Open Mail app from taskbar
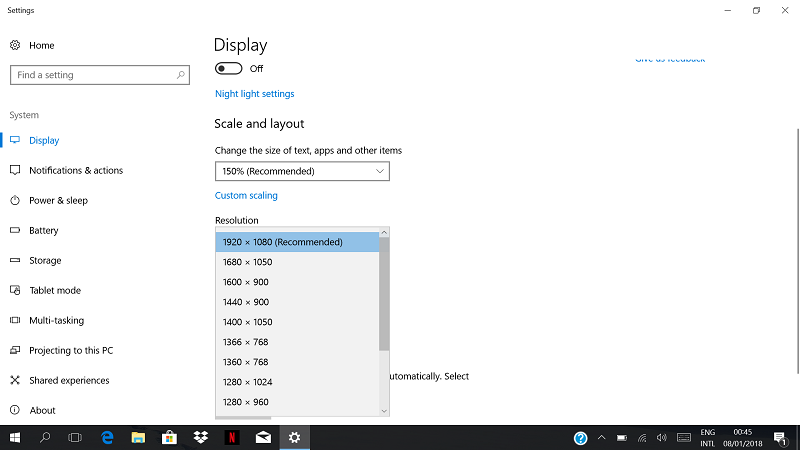The width and height of the screenshot is (800, 450). (263, 438)
